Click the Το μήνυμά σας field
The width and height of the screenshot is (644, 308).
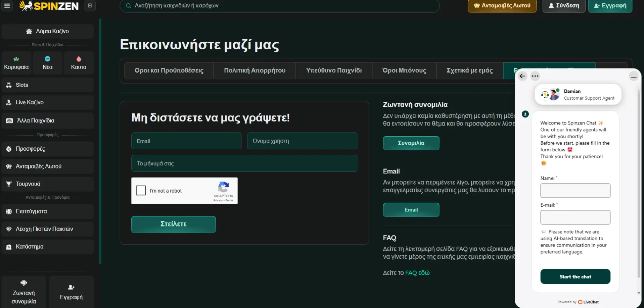tap(244, 163)
